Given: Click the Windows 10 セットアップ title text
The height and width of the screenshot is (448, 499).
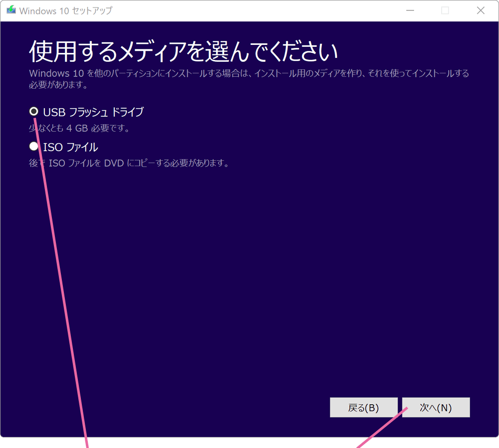Looking at the screenshot, I should (x=65, y=11).
